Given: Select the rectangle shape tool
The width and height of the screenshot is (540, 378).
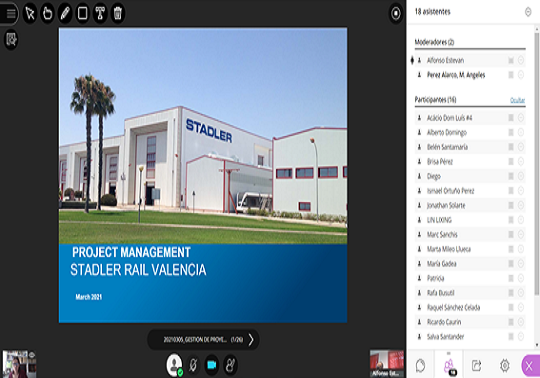Looking at the screenshot, I should (83, 13).
